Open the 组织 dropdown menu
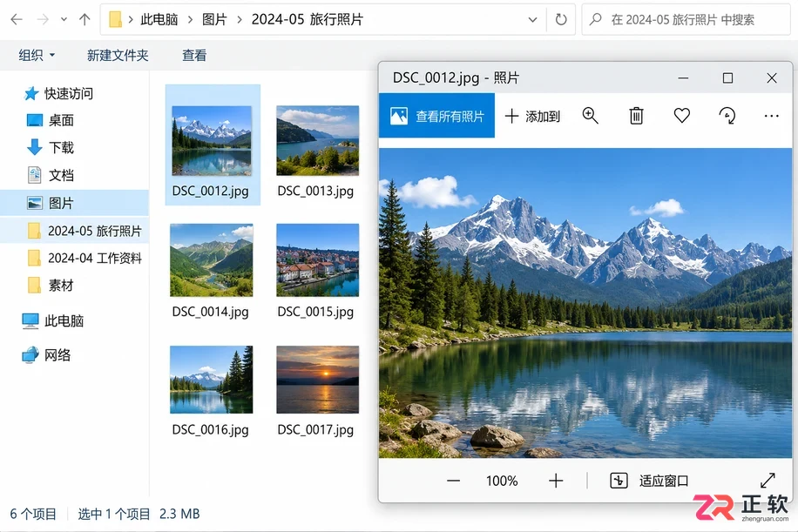 [x=37, y=55]
